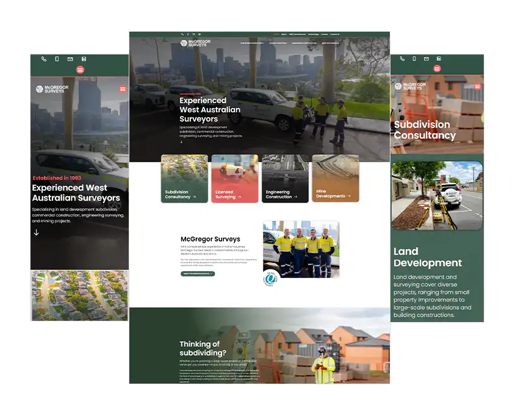
Task: Open the red hamburger menu beside the logo in left mobile view
Action: click(x=123, y=89)
